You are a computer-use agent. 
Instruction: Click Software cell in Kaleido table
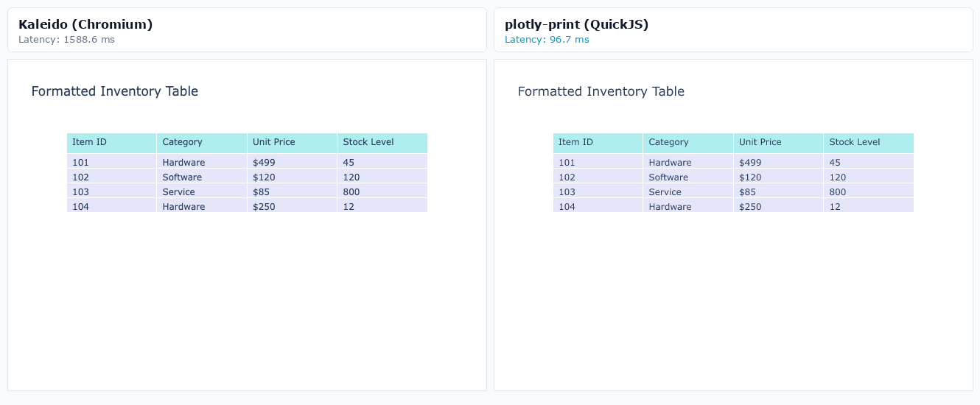pyautogui.click(x=202, y=176)
